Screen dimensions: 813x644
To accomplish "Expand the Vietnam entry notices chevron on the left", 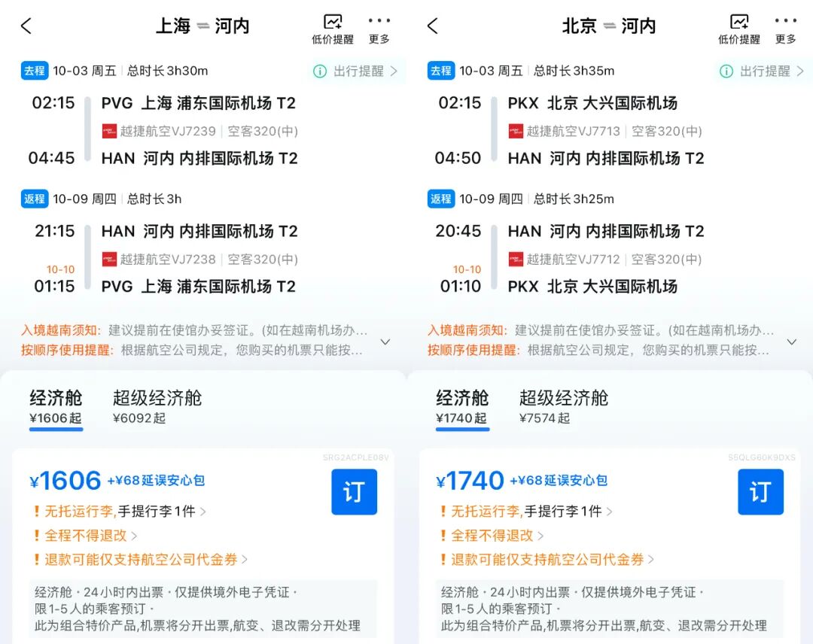I will click(x=385, y=342).
